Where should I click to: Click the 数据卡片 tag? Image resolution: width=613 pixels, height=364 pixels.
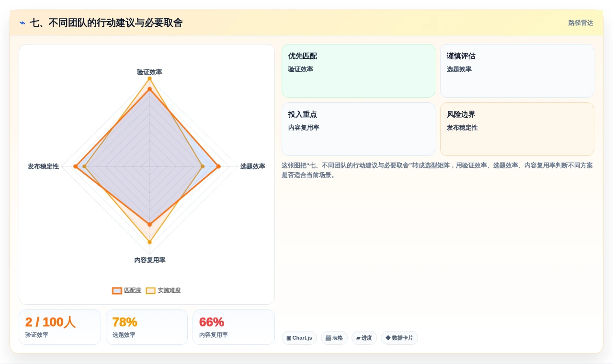click(x=399, y=338)
